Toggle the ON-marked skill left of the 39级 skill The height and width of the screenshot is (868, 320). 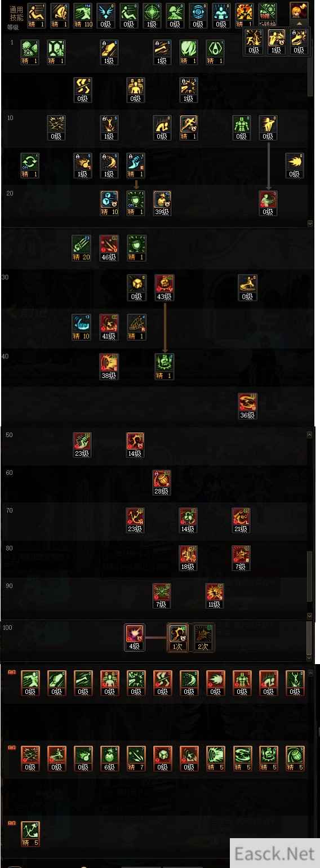pyautogui.click(x=135, y=203)
